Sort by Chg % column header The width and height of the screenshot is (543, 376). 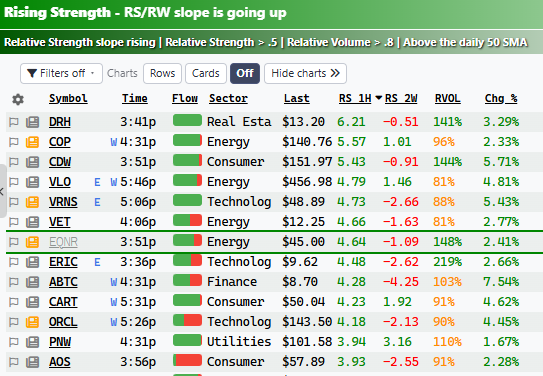pyautogui.click(x=501, y=99)
